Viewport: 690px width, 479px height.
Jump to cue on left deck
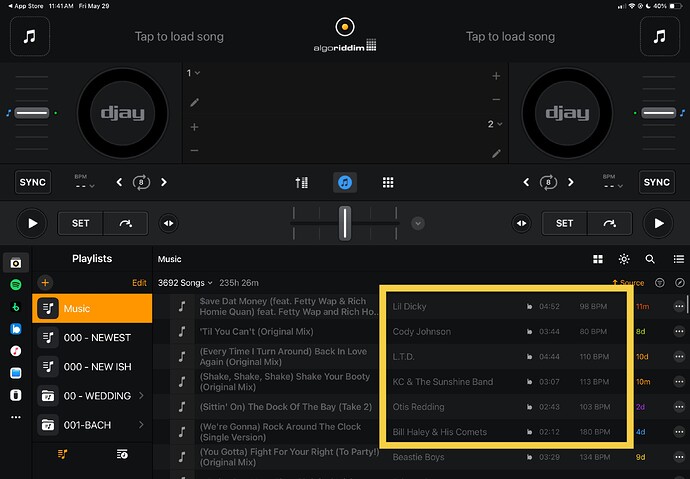126,223
